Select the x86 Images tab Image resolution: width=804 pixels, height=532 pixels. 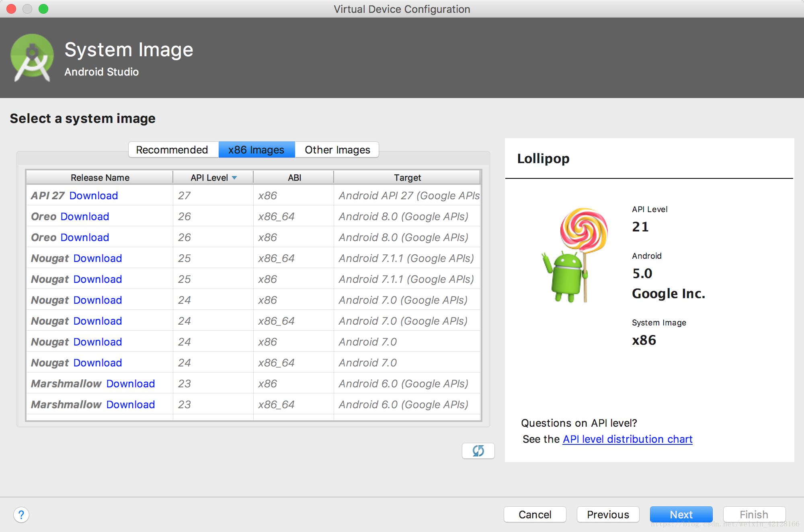256,149
